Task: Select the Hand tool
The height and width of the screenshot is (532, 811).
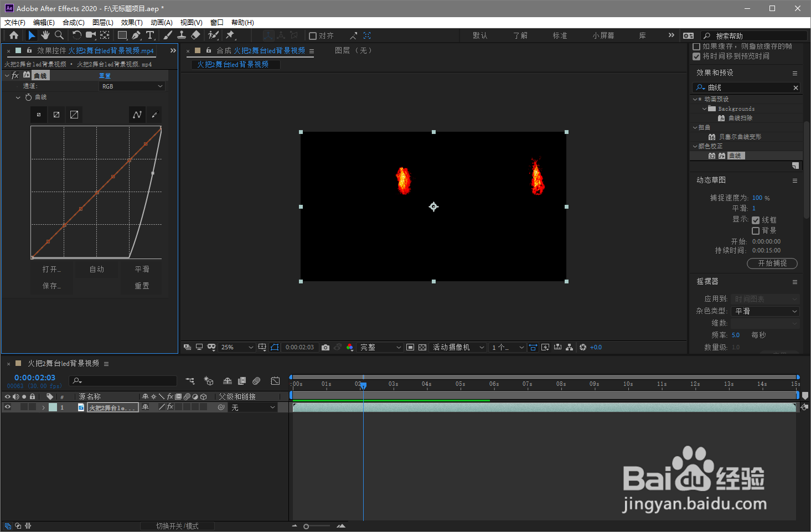Action: (x=45, y=35)
